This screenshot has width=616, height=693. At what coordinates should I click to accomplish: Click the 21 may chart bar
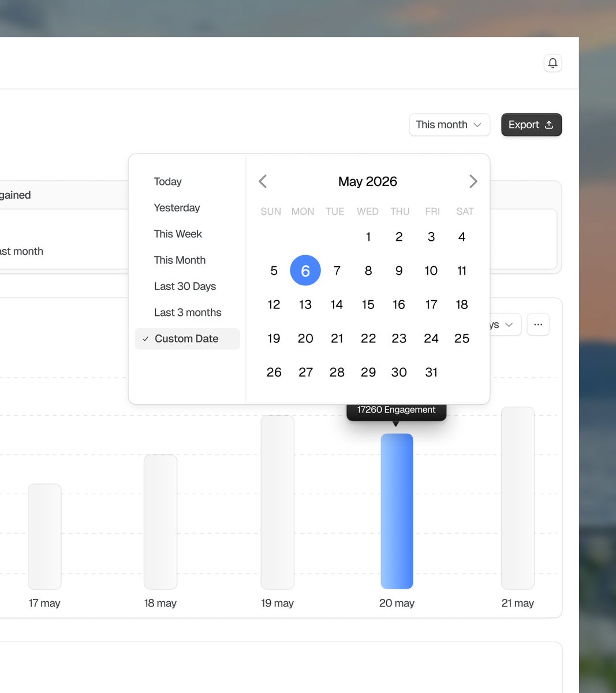pos(518,498)
